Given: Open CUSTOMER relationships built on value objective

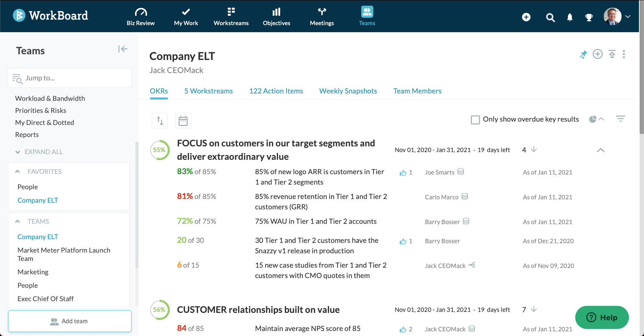Looking at the screenshot, I should 258,310.
